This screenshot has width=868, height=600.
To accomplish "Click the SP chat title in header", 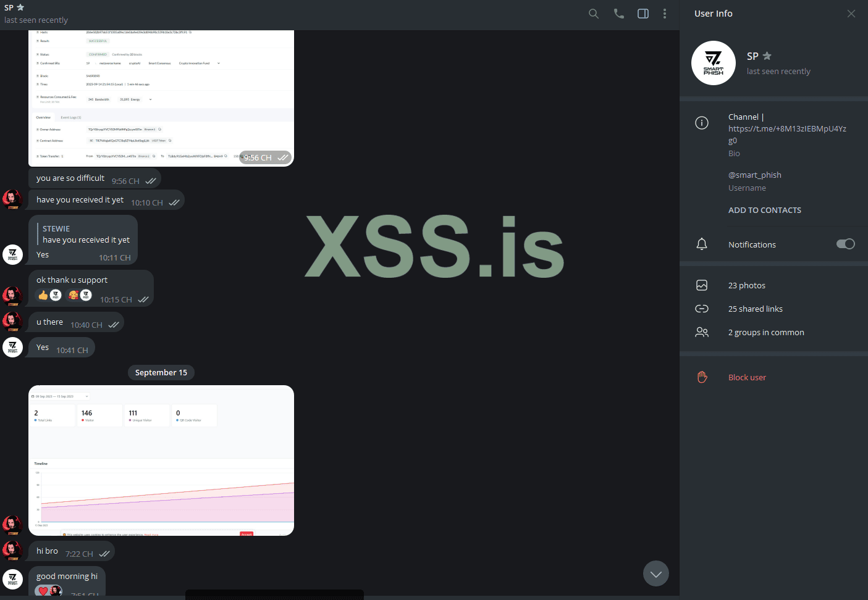I will [x=9, y=7].
